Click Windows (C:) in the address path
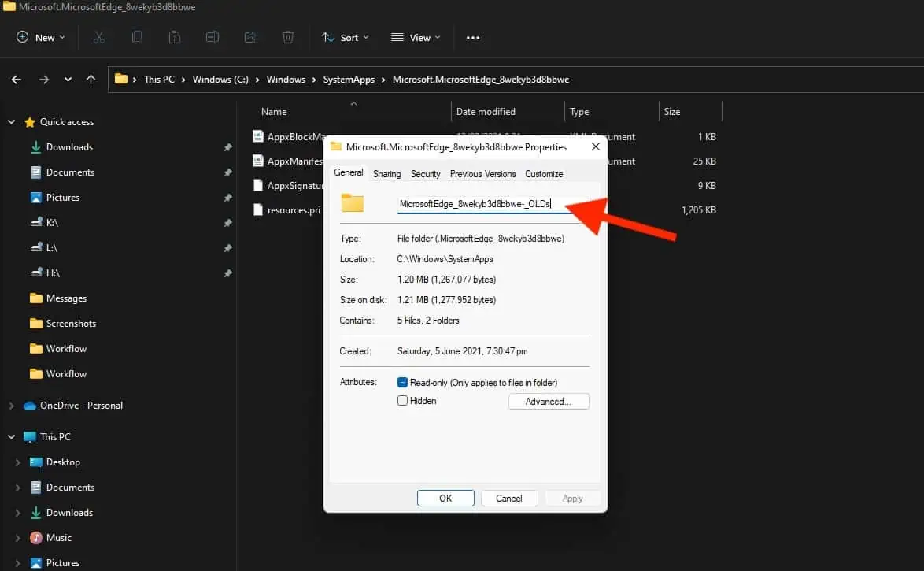The height and width of the screenshot is (571, 924). click(220, 79)
